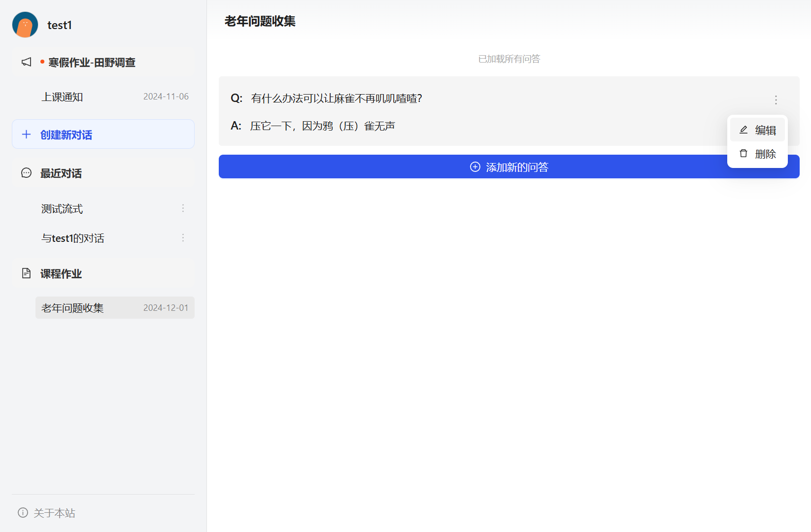The width and height of the screenshot is (811, 532).
Task: Click the chat bubble icon beside 最近对话
Action: [27, 173]
